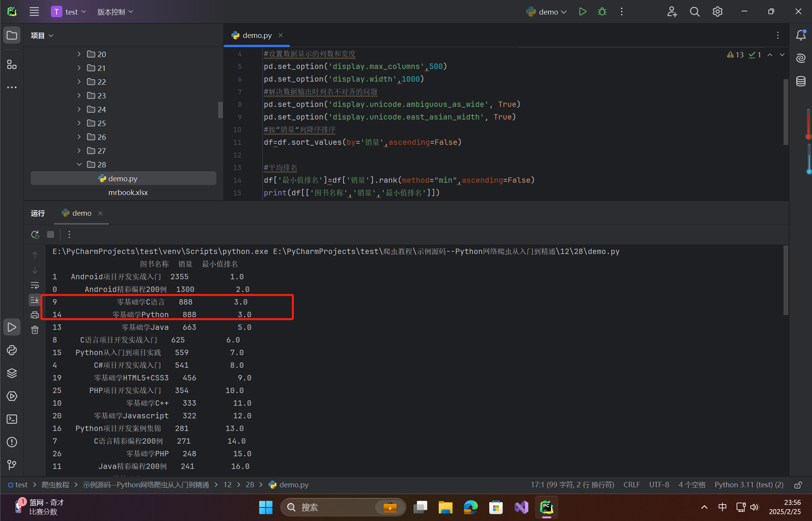
Task: Click the 13 warnings inspection indicator
Action: pos(735,55)
